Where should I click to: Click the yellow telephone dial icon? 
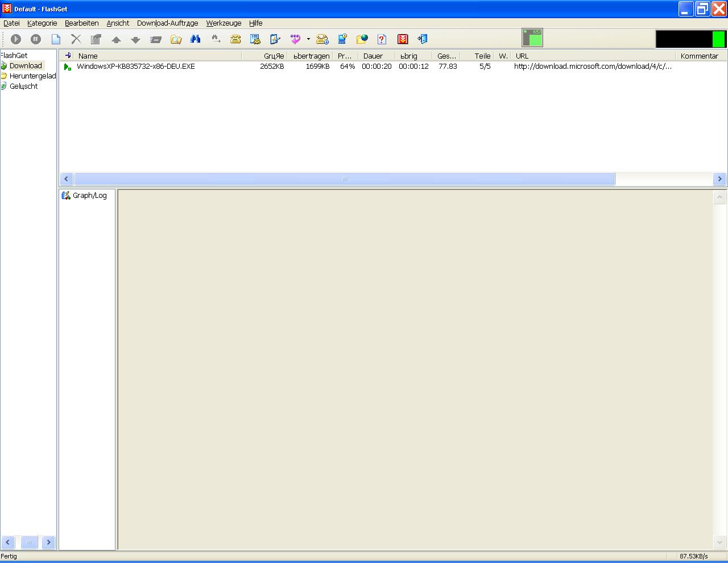tap(235, 39)
